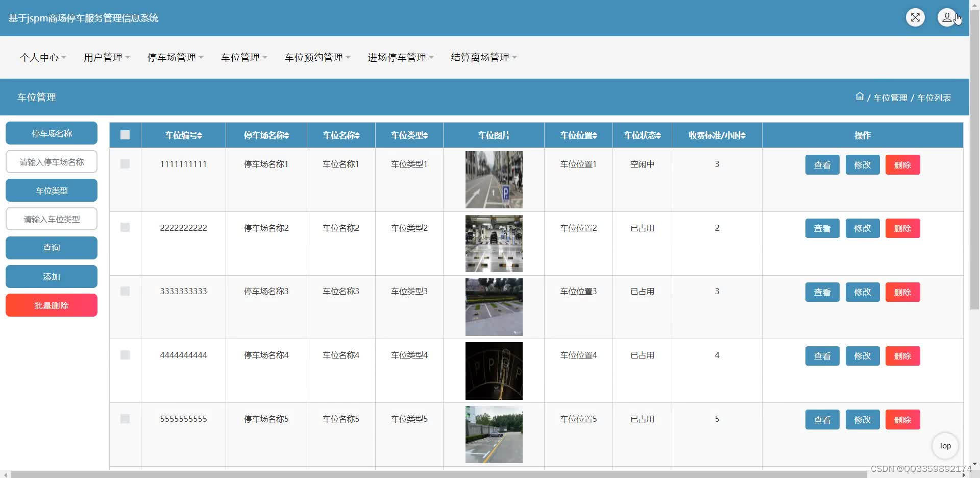Click the 添加 add button
Image resolution: width=980 pixels, height=478 pixels.
click(52, 276)
